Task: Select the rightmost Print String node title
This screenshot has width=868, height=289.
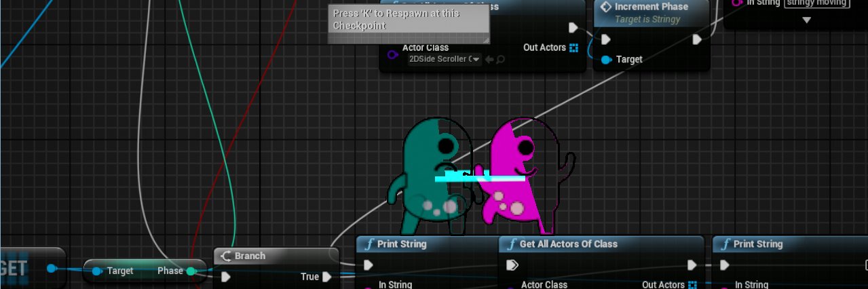Action: pyautogui.click(x=758, y=244)
